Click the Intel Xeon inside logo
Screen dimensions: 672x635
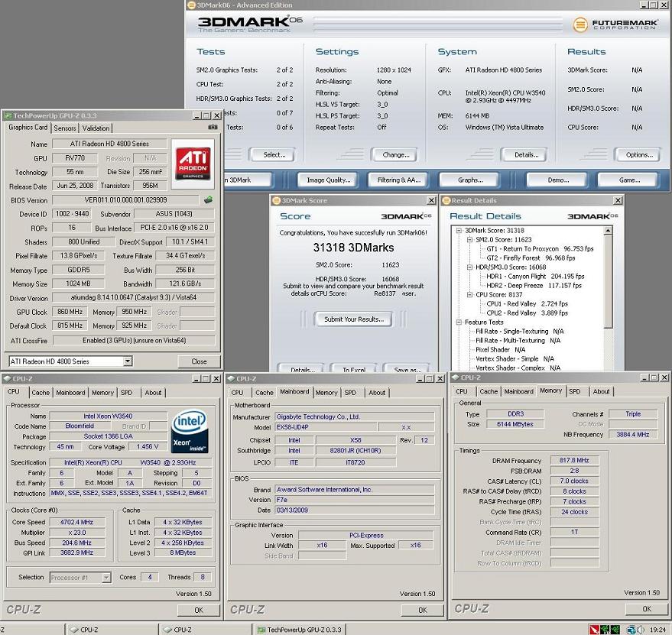point(190,430)
